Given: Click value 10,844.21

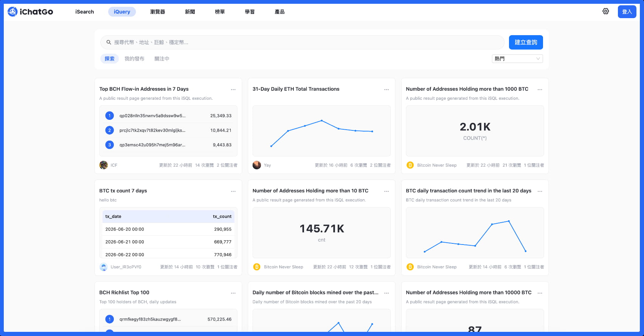Looking at the screenshot, I should pos(221,130).
